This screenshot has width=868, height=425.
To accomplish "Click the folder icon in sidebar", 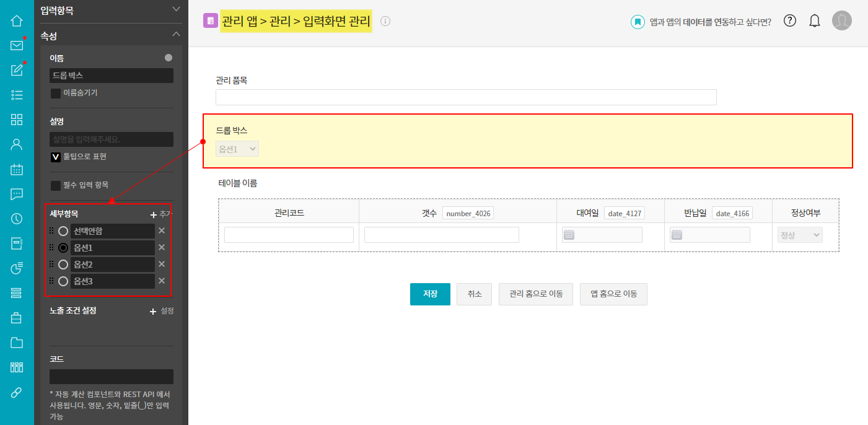I will click(17, 343).
